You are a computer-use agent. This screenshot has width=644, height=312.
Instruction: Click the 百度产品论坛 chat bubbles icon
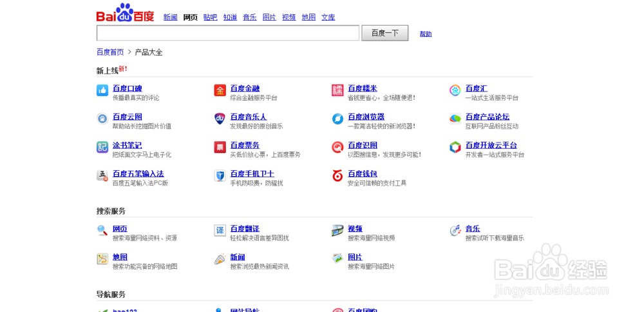pos(455,119)
